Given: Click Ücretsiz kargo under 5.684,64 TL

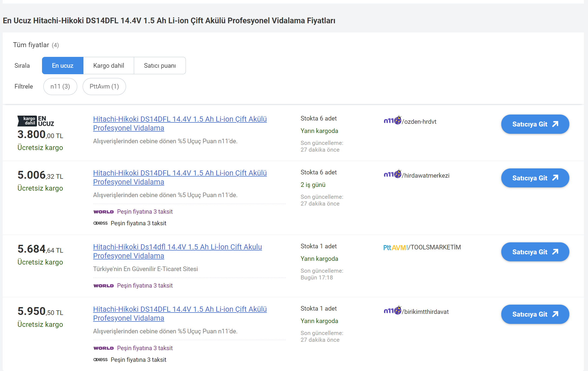Looking at the screenshot, I should coord(40,262).
